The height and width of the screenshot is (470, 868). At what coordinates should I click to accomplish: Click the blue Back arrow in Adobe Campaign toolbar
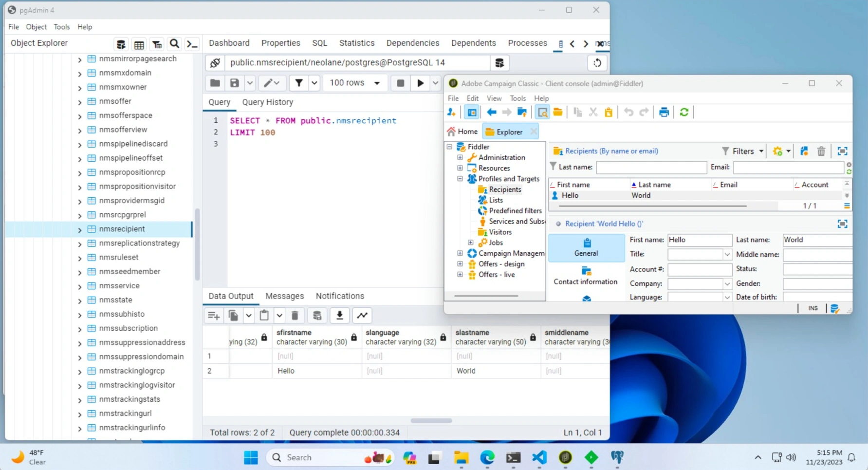492,113
